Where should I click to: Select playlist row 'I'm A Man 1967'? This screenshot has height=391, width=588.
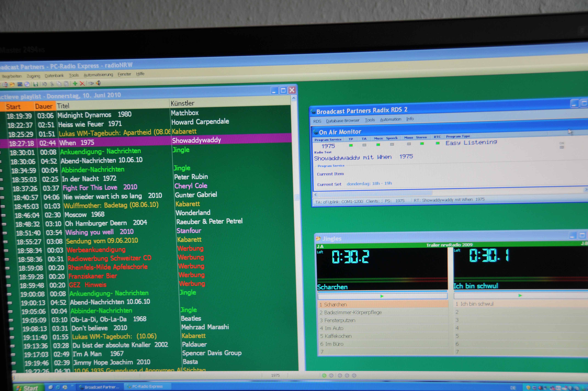coord(161,353)
